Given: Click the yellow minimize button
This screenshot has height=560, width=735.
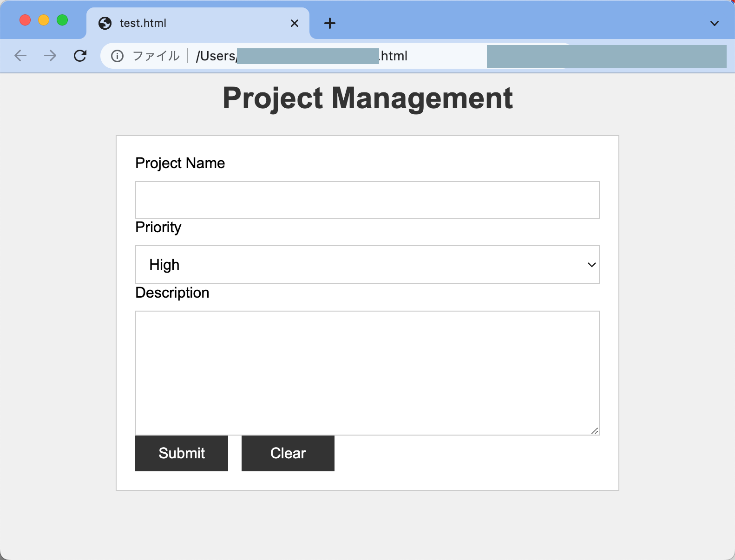Looking at the screenshot, I should tap(44, 20).
